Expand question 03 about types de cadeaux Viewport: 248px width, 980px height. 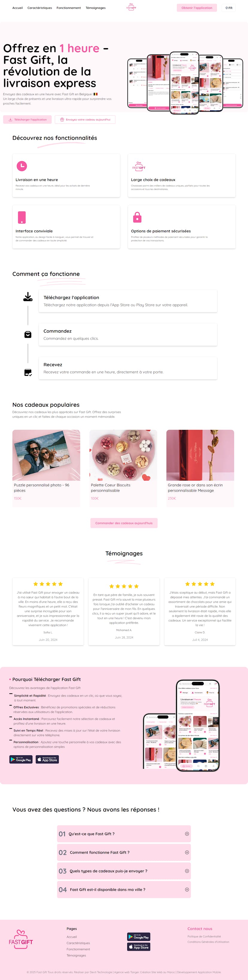(x=124, y=871)
